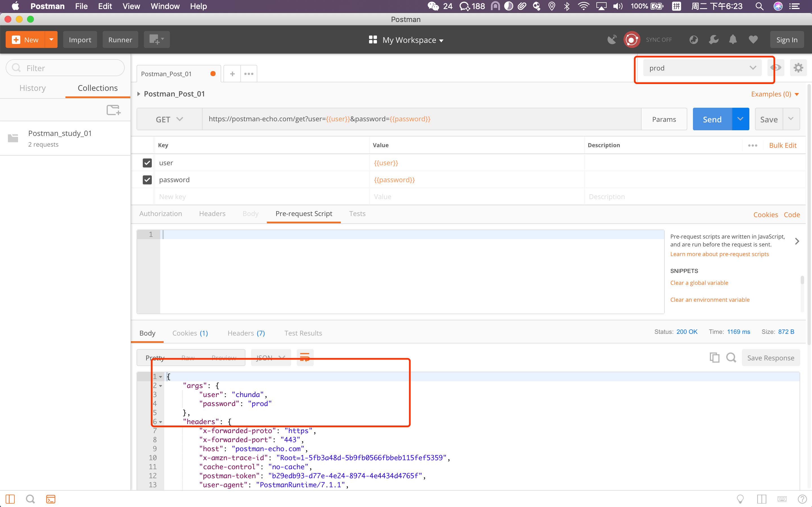Image resolution: width=812 pixels, height=507 pixels.
Task: Click the bootcamp lightbulb icon in status bar
Action: click(740, 499)
